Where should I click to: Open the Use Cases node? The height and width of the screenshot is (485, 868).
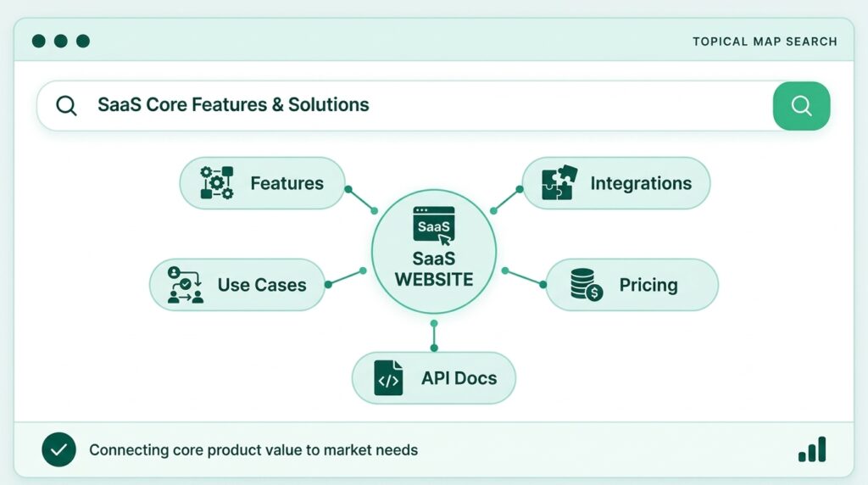click(237, 285)
